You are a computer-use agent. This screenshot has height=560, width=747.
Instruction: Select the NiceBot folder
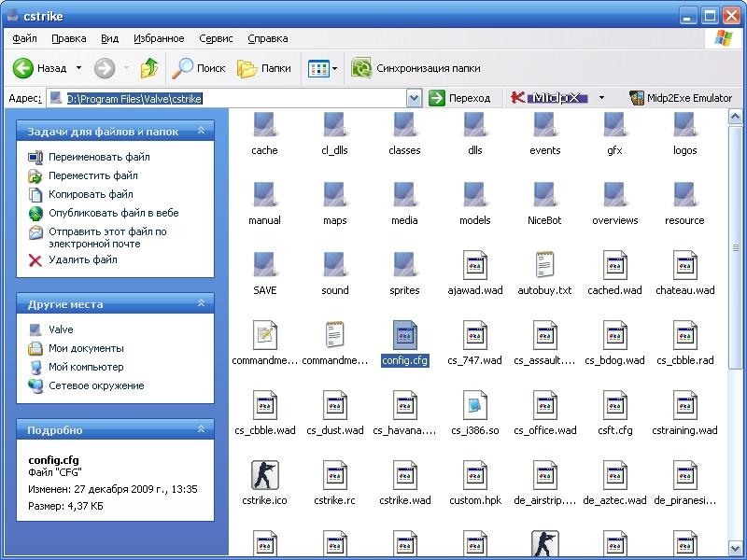(x=544, y=203)
